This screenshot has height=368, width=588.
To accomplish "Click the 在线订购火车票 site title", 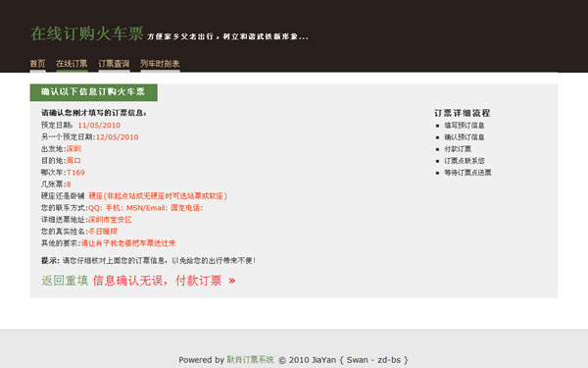I will pos(87,33).
